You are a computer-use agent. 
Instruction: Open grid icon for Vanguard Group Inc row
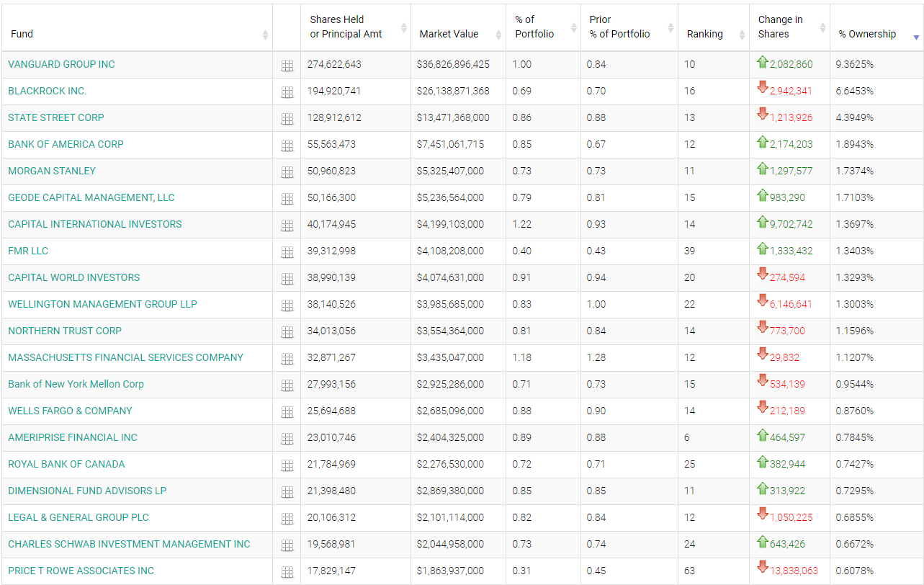point(287,66)
